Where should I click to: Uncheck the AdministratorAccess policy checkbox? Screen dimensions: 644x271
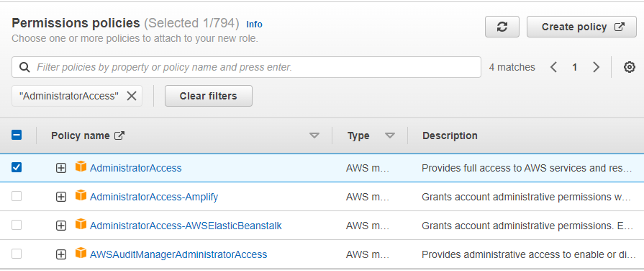[17, 167]
